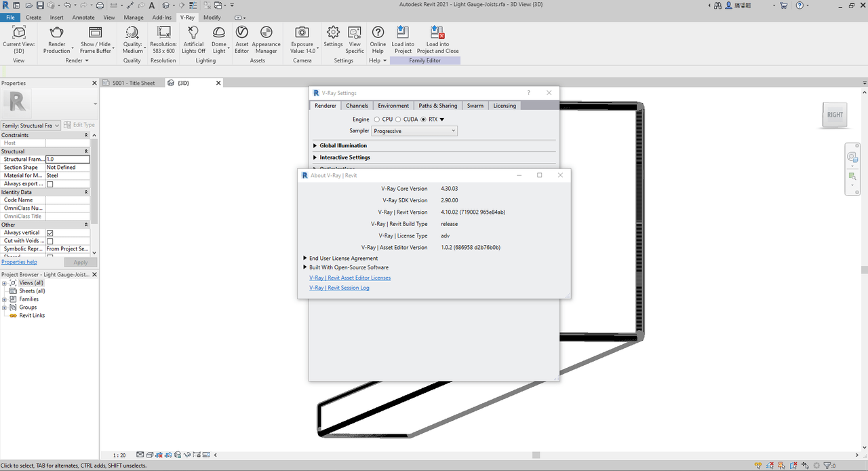Switch to the Create ribbon tab
This screenshot has height=471, width=868.
click(33, 17)
